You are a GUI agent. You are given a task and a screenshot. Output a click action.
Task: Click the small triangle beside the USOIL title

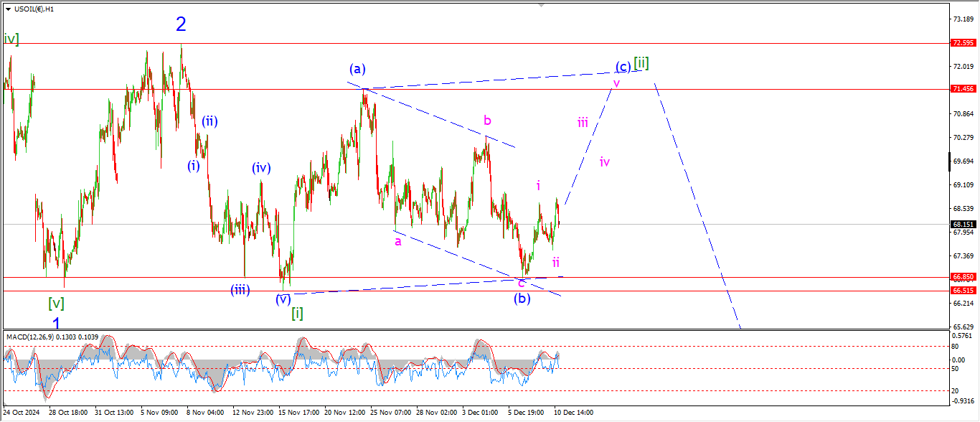(x=8, y=9)
